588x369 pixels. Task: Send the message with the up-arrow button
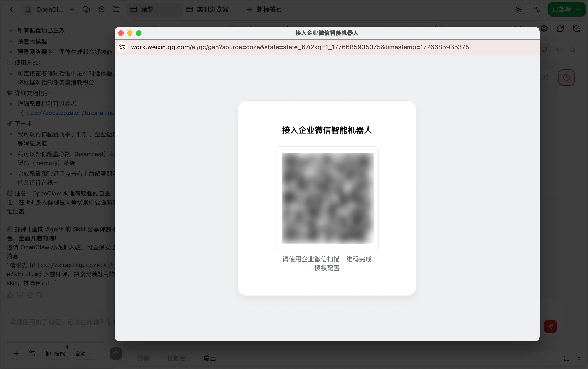[116, 354]
